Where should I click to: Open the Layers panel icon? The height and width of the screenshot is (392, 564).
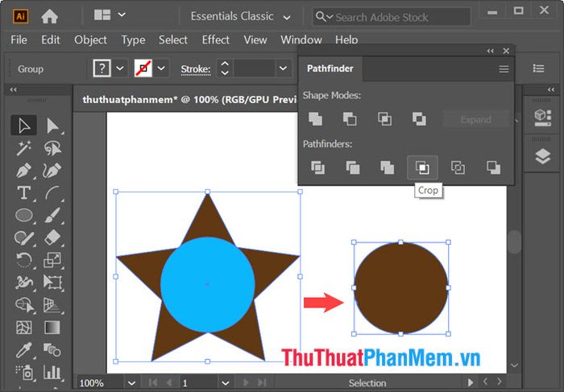[x=543, y=156]
